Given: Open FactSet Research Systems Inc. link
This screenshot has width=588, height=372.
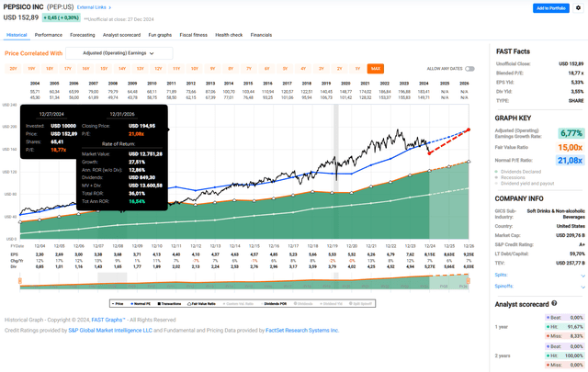Looking at the screenshot, I should (x=302, y=331).
